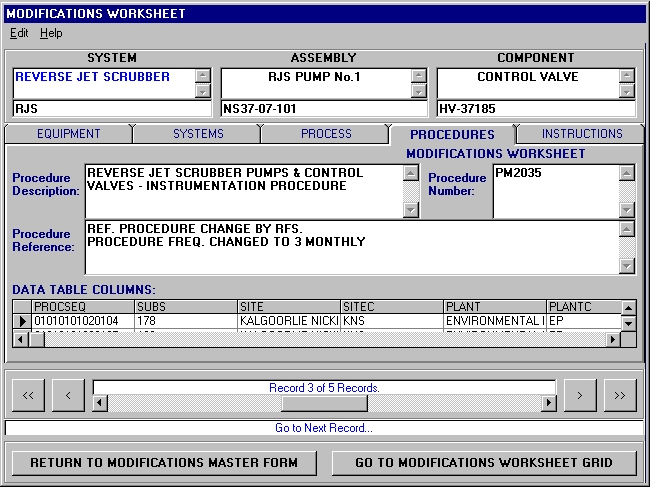Click data table vertical scroll up arrow

628,308
